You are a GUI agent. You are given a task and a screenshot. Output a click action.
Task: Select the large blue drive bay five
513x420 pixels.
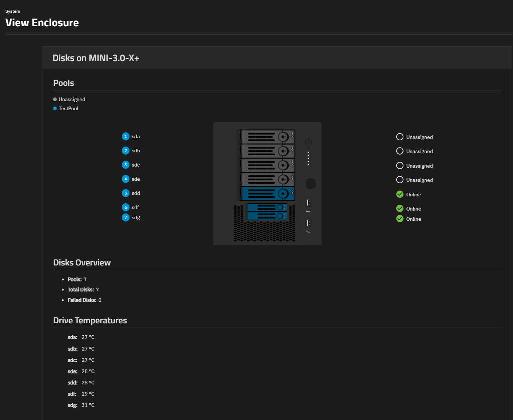[267, 193]
